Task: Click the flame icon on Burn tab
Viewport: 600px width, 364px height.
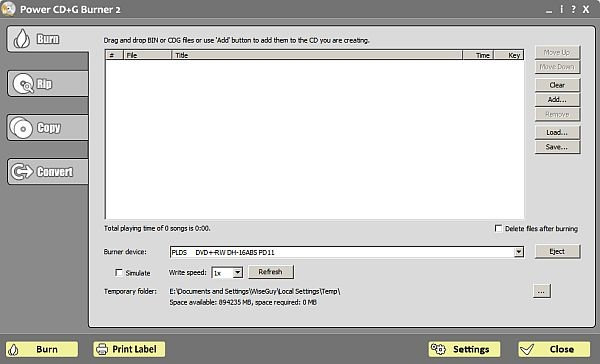Action: (x=21, y=39)
